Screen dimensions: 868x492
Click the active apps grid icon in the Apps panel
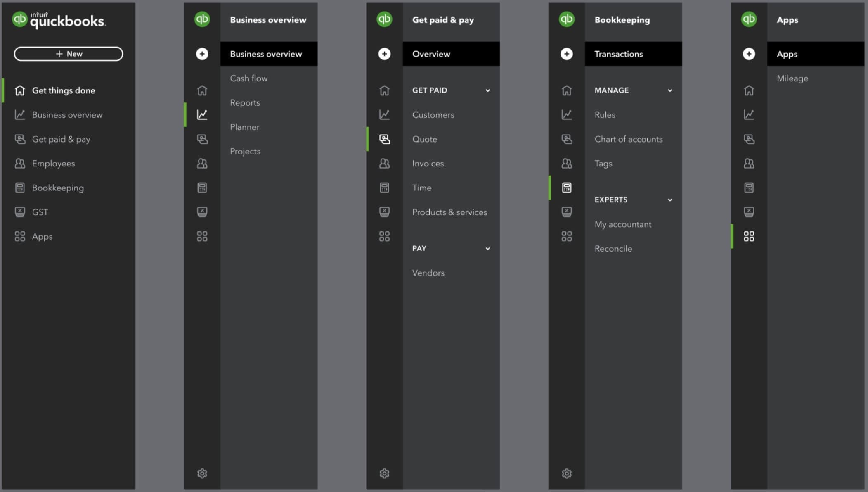(x=749, y=236)
